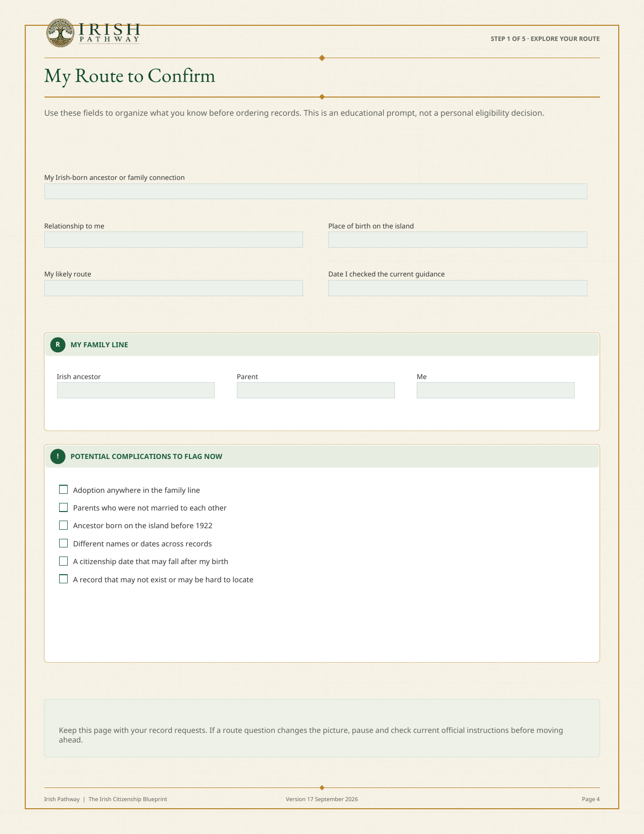Image resolution: width=644 pixels, height=834 pixels.
Task: Click the IRISH PATHWAY wordmark
Action: click(109, 33)
